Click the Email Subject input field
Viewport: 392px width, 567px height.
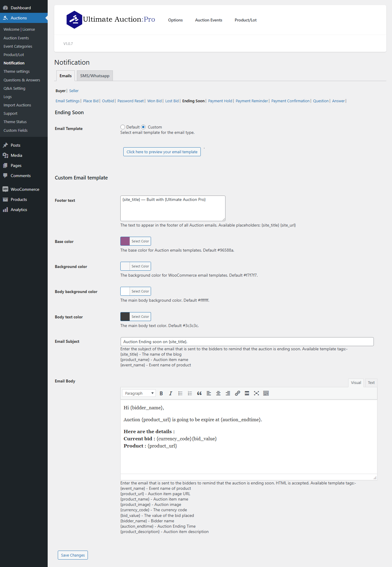tap(247, 342)
